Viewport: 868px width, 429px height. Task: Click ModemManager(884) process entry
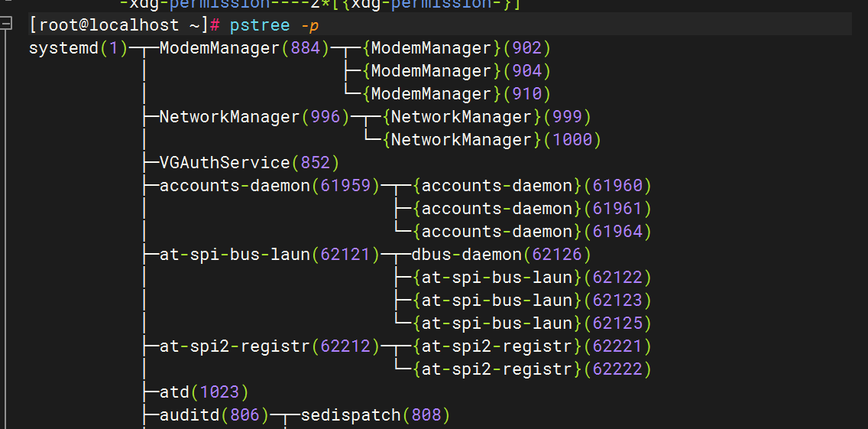pos(245,49)
